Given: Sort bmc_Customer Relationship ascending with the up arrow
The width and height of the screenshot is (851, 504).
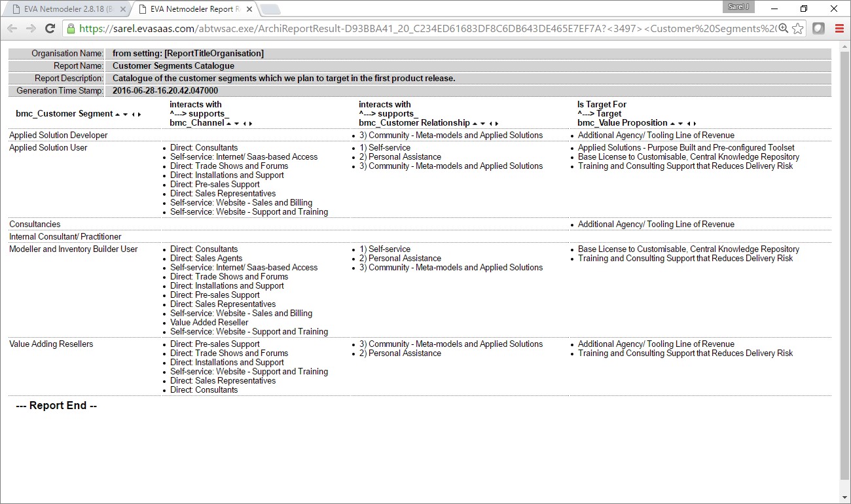Looking at the screenshot, I should click(x=475, y=124).
